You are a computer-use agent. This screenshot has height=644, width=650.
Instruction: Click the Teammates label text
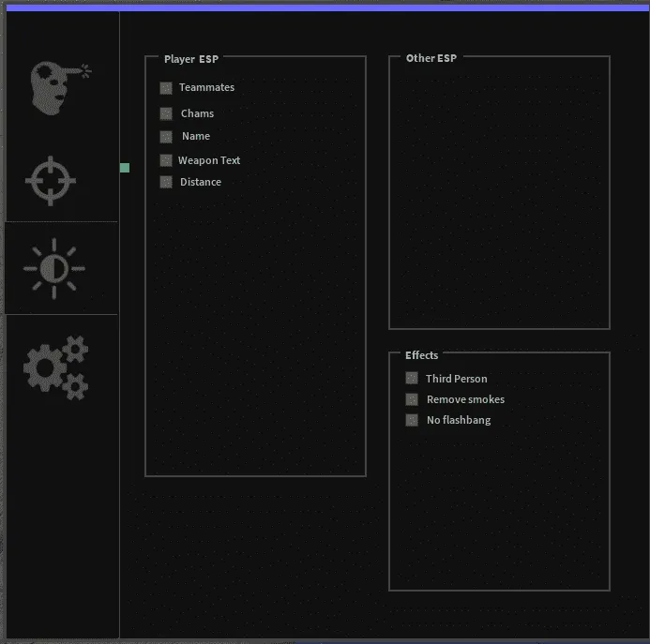click(207, 87)
